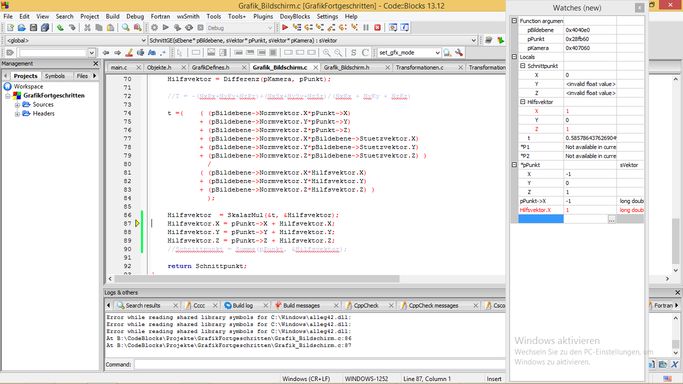683x384 pixels.
Task: Collapse the Function arguments group
Action: pyautogui.click(x=514, y=21)
